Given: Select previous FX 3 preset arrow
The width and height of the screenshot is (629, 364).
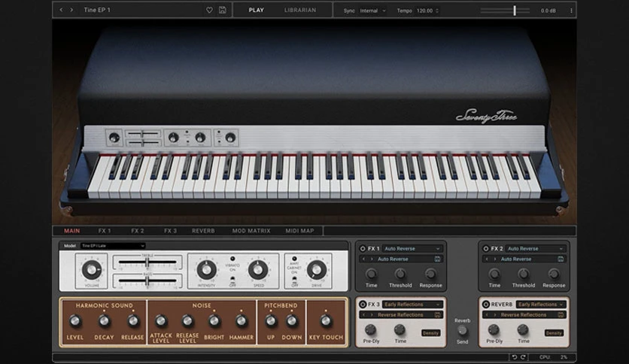Looking at the screenshot, I should (x=363, y=314).
